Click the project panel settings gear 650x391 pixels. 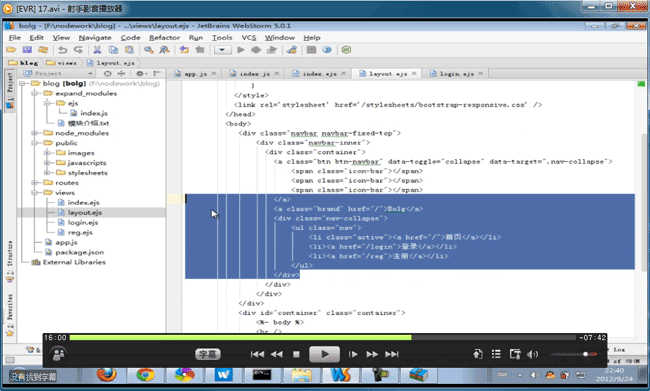coord(140,73)
